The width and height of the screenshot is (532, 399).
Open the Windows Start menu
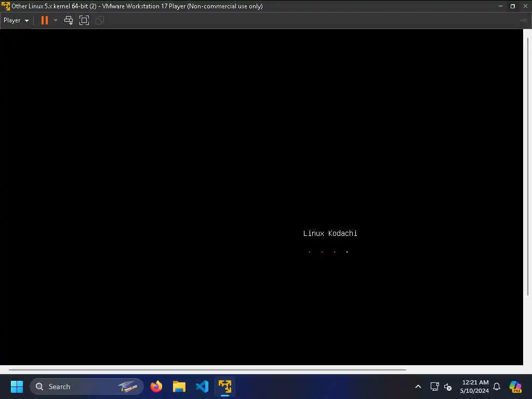tap(17, 387)
